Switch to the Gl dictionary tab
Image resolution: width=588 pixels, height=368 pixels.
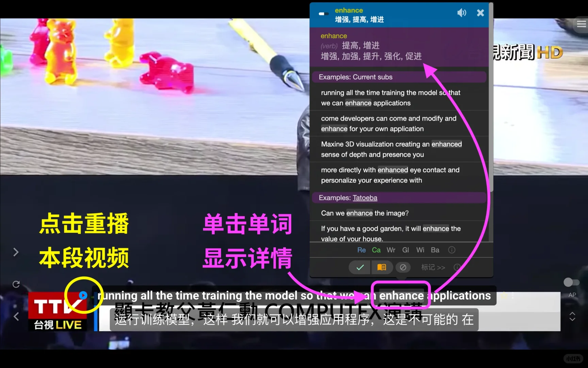(x=406, y=250)
